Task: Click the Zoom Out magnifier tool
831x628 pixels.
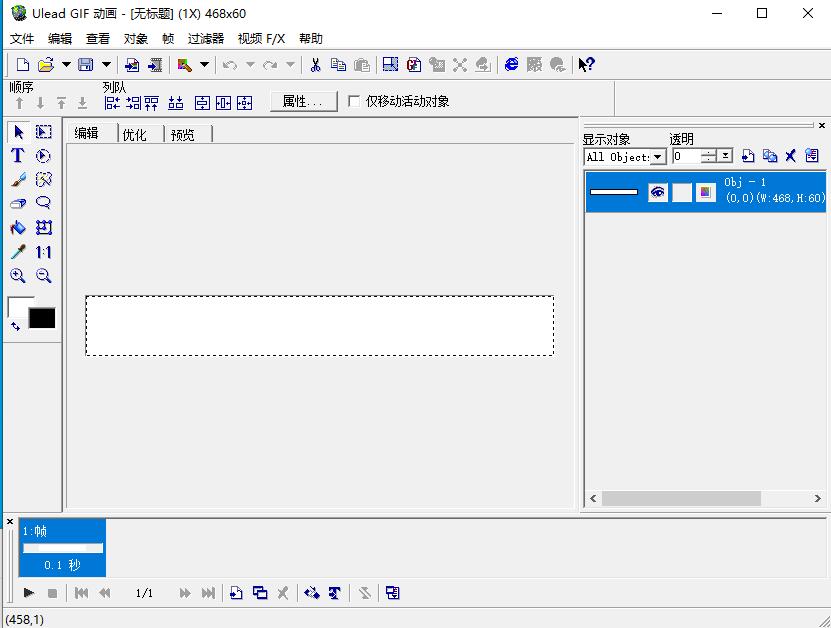Action: point(43,276)
